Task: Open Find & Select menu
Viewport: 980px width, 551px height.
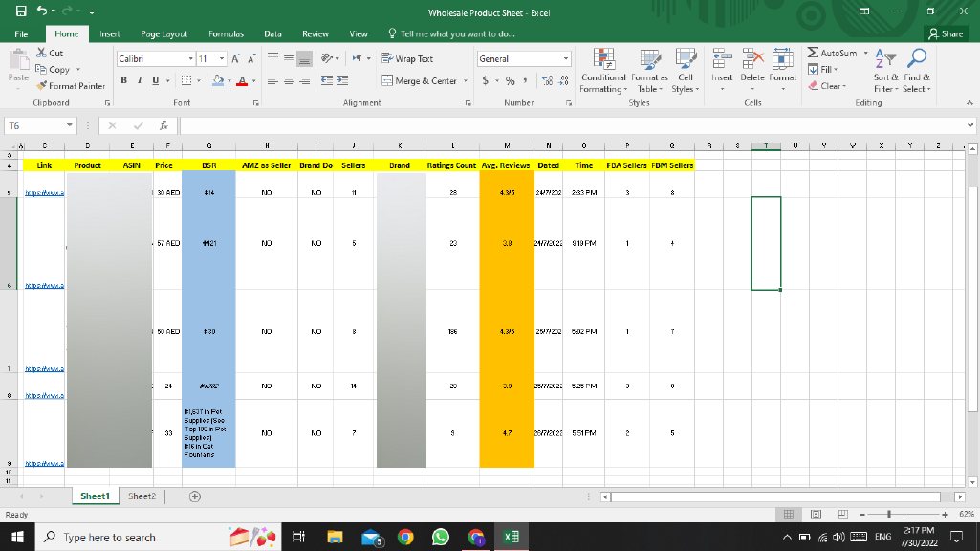Action: [917, 71]
